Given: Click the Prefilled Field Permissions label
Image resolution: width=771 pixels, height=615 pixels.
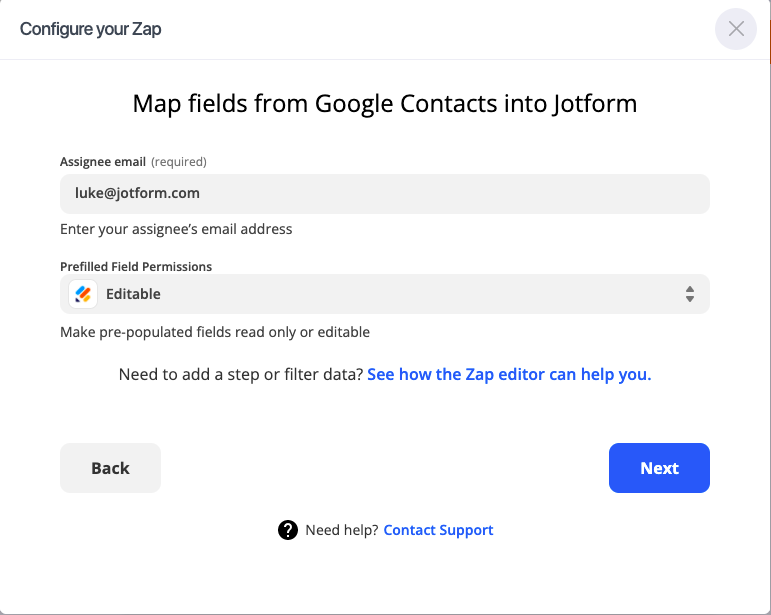Looking at the screenshot, I should tap(136, 267).
